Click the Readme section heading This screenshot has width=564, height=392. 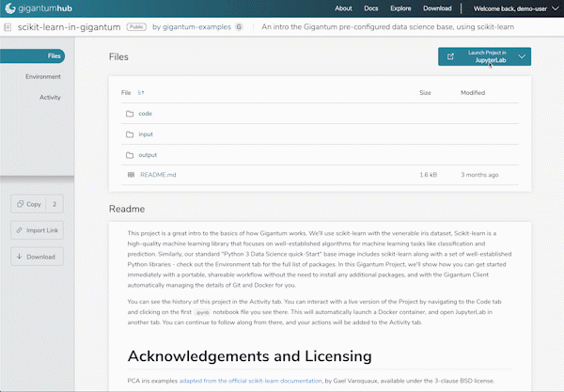point(127,209)
